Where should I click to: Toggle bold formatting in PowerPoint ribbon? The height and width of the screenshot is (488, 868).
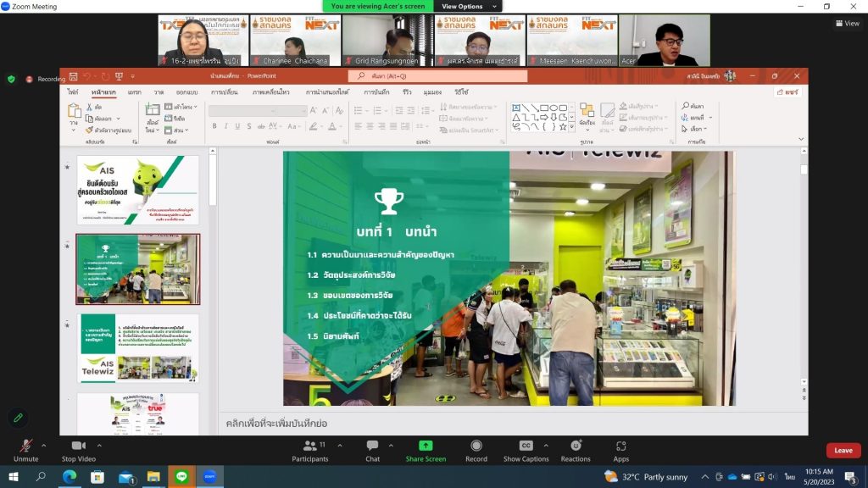click(214, 126)
